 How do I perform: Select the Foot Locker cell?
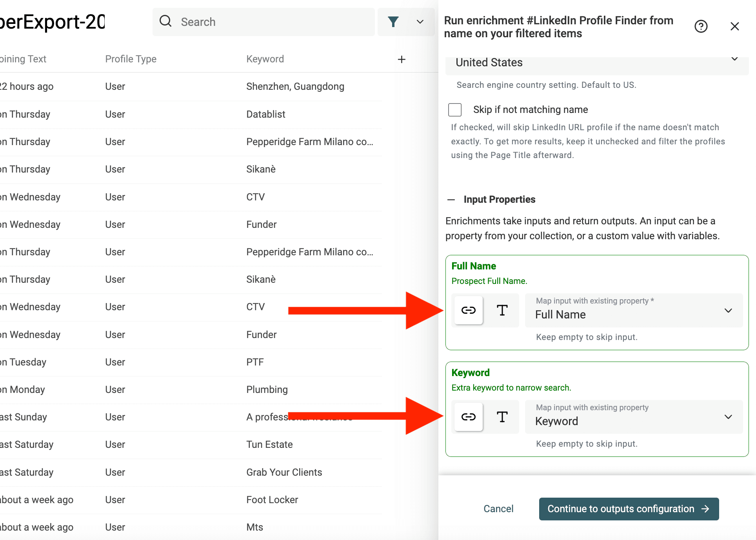pos(272,500)
